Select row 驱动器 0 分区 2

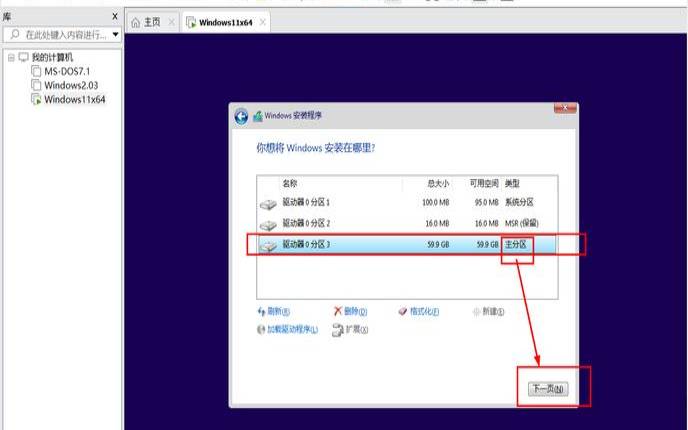pos(407,223)
